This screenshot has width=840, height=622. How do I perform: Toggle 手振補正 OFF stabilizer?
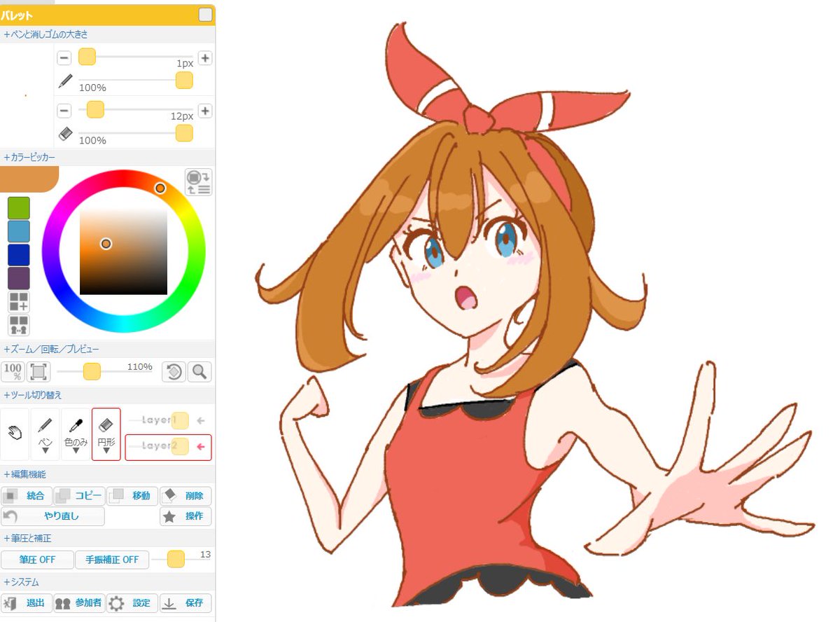112,560
